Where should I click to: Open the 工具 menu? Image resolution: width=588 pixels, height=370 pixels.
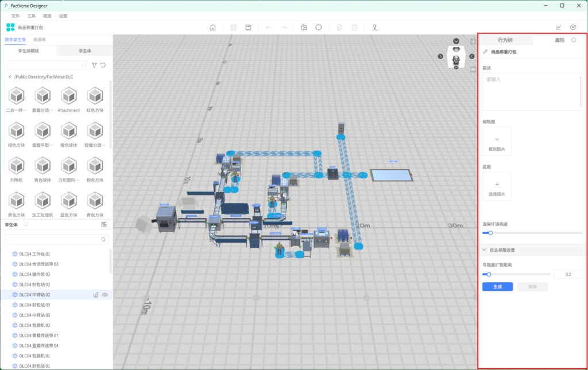[x=32, y=16]
